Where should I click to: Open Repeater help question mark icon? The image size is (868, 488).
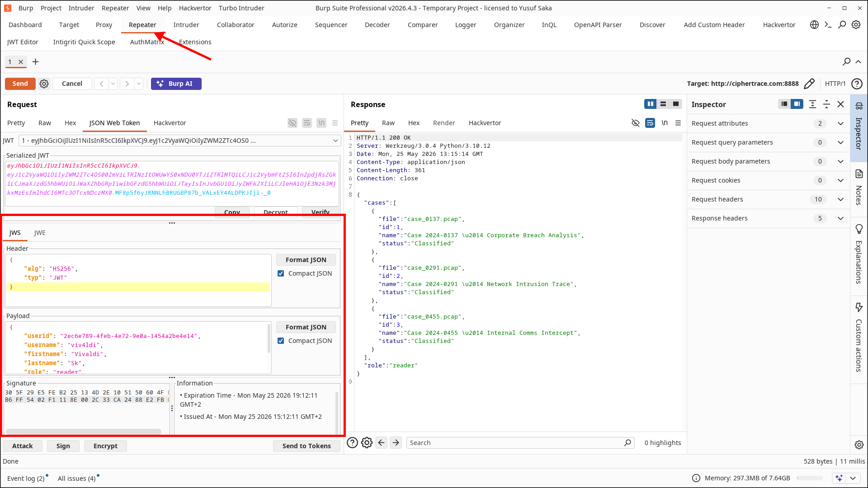pyautogui.click(x=857, y=84)
